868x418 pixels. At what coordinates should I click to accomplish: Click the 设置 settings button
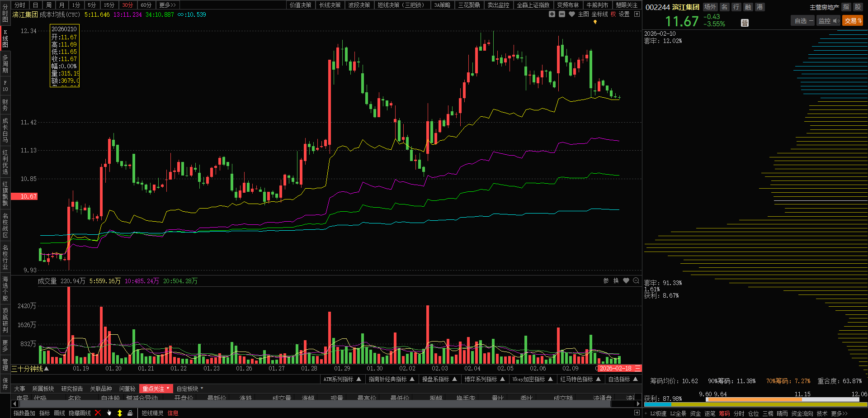[x=624, y=14]
